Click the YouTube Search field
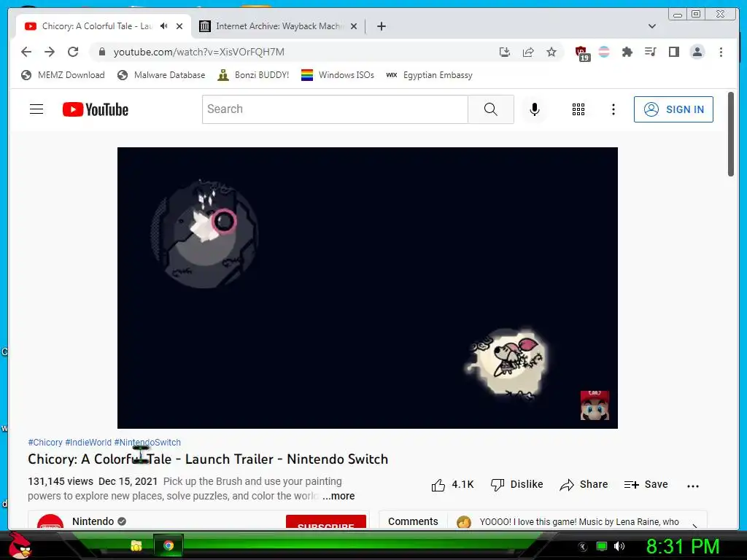The image size is (747, 560). (x=335, y=109)
